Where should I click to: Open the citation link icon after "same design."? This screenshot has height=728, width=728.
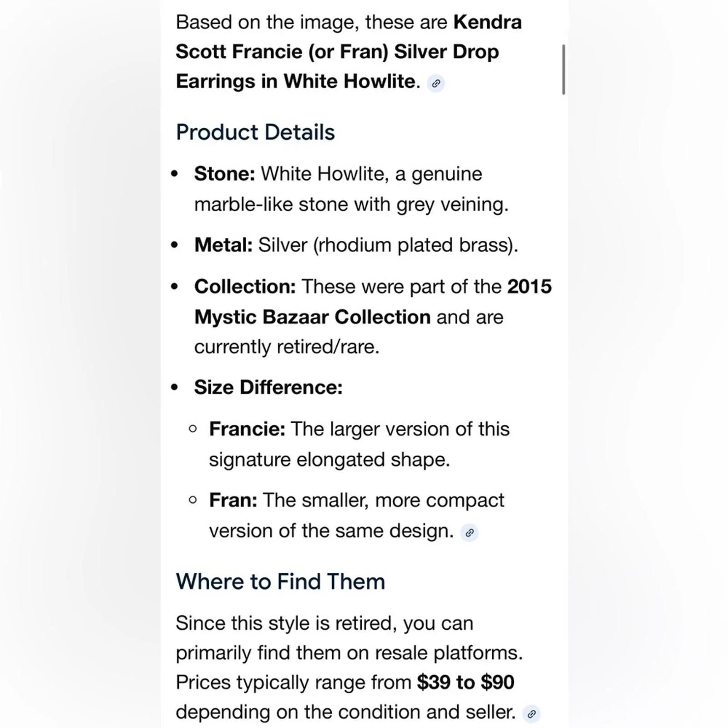point(469,532)
